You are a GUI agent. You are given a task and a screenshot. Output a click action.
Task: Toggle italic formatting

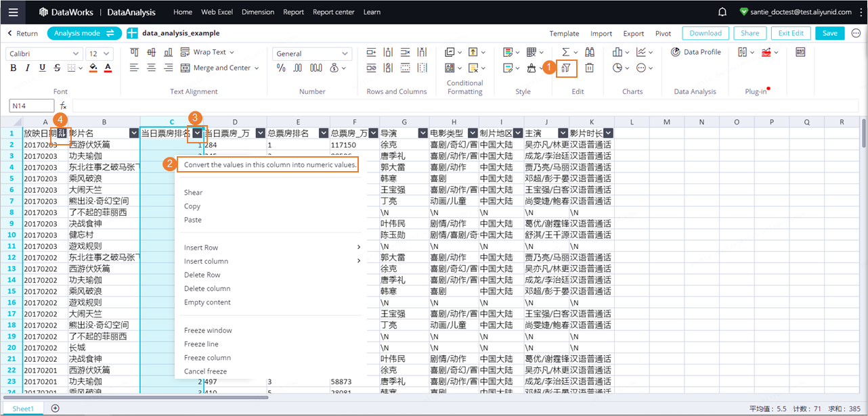pyautogui.click(x=28, y=68)
